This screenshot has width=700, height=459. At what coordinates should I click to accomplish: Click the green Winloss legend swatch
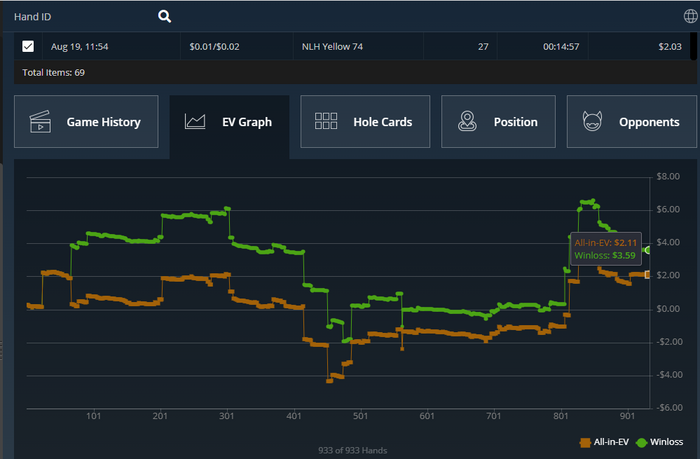pos(642,442)
